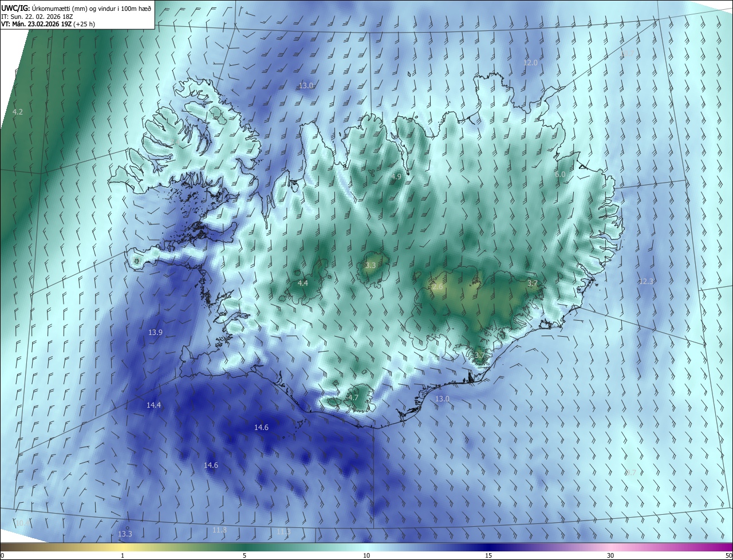Click the 10.4 value label in the bottom corner
This screenshot has height=560, width=733.
pos(22,523)
